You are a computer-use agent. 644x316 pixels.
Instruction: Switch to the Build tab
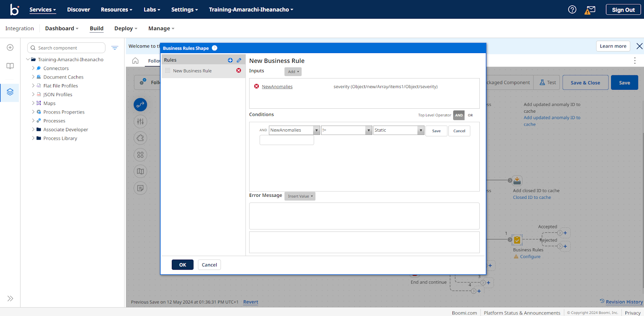(x=97, y=28)
